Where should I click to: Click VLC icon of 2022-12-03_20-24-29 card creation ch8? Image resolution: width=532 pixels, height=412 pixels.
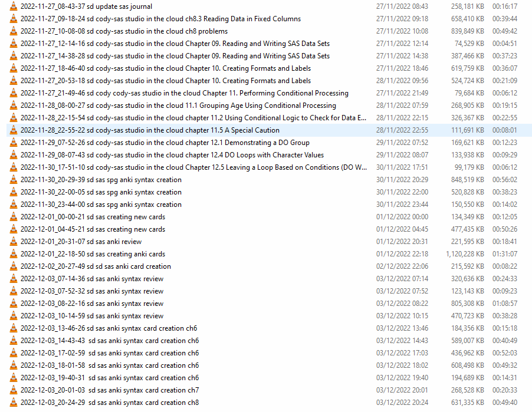(14, 403)
